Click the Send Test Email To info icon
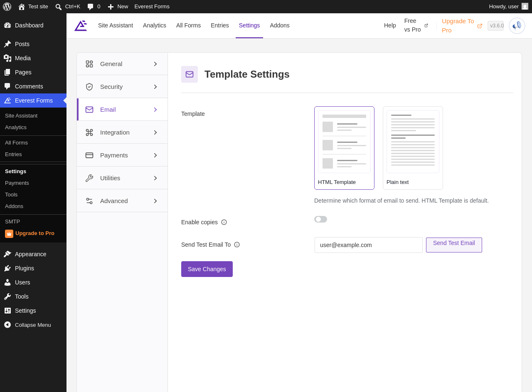The width and height of the screenshot is (532, 392). pyautogui.click(x=237, y=245)
